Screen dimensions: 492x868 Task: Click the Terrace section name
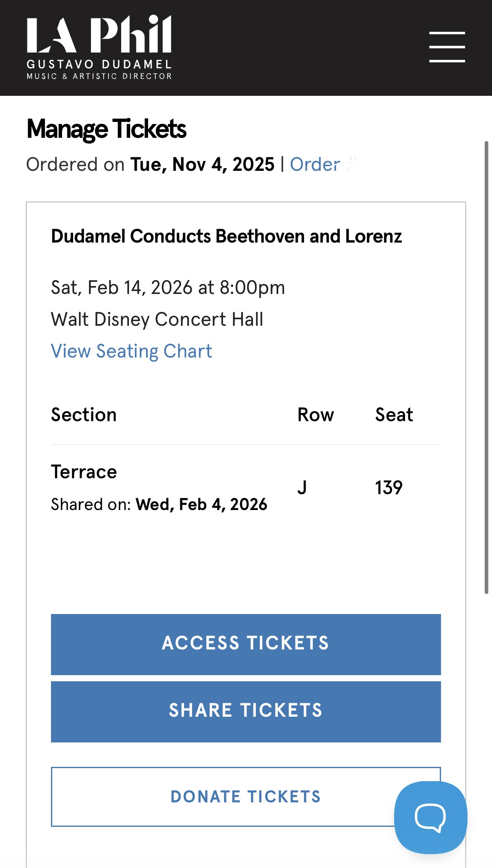pos(84,472)
